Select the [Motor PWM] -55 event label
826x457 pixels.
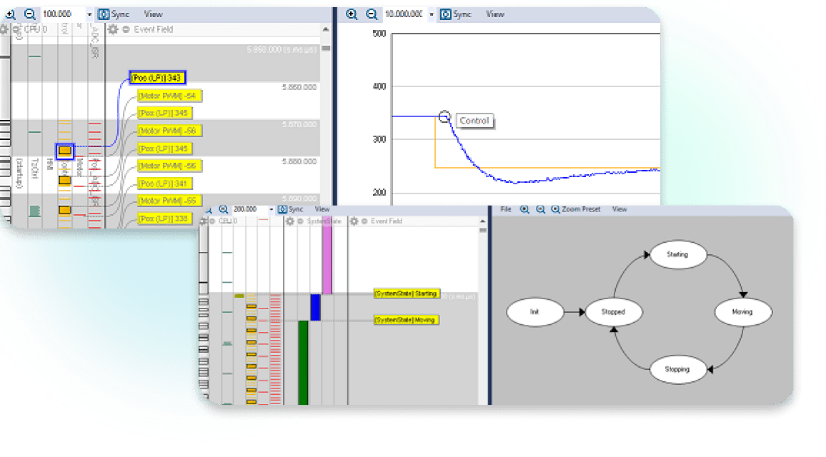coord(170,201)
